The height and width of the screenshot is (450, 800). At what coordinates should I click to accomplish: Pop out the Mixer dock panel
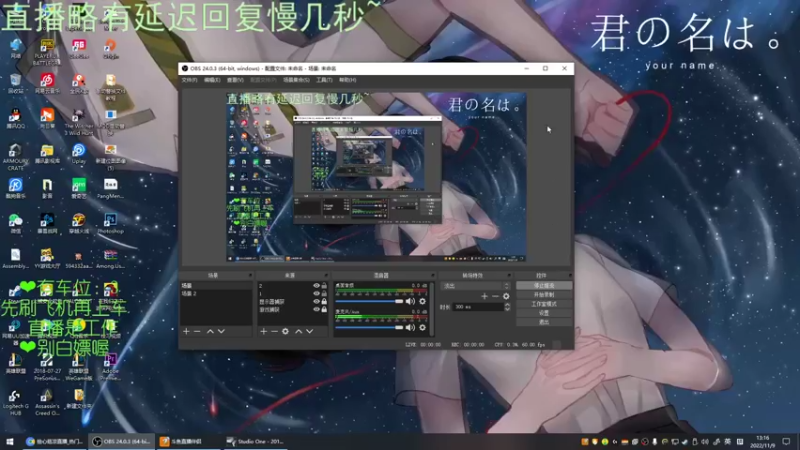coord(433,276)
